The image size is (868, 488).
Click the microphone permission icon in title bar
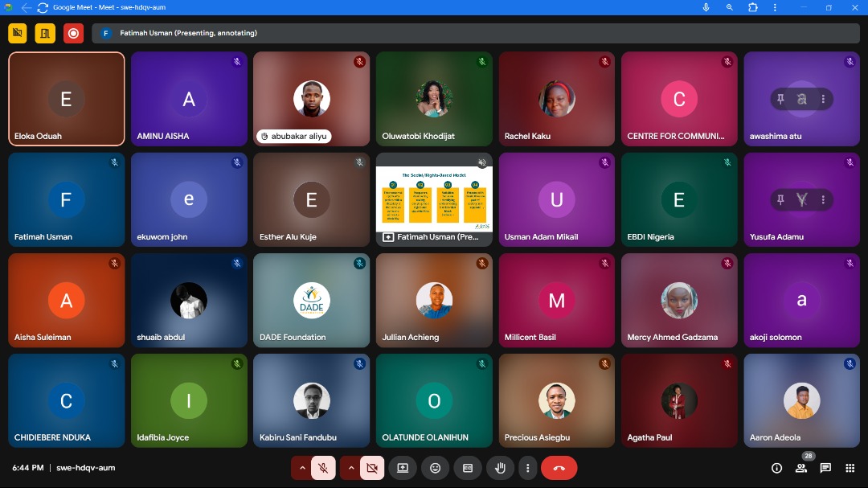pyautogui.click(x=706, y=7)
